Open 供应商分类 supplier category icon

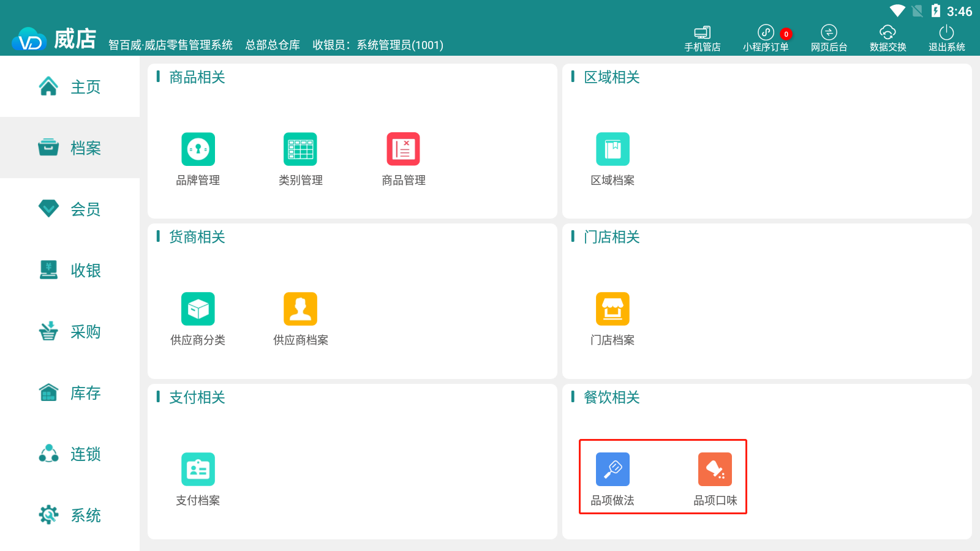click(198, 309)
